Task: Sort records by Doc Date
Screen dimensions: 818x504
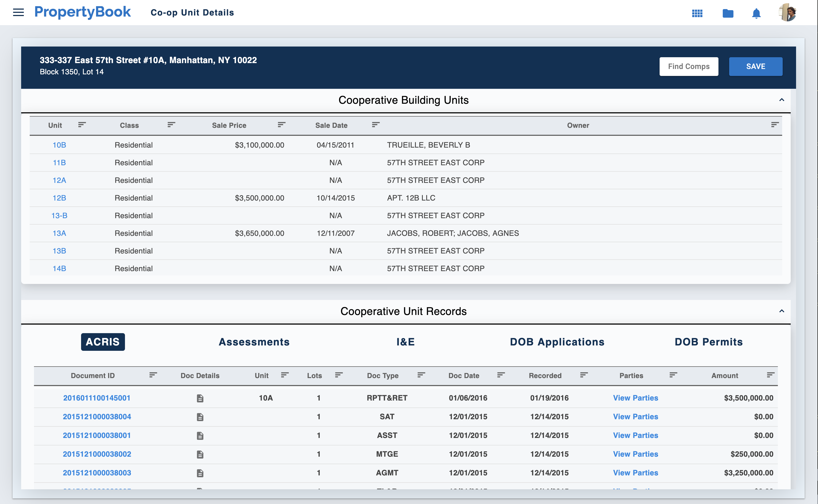Action: [501, 375]
